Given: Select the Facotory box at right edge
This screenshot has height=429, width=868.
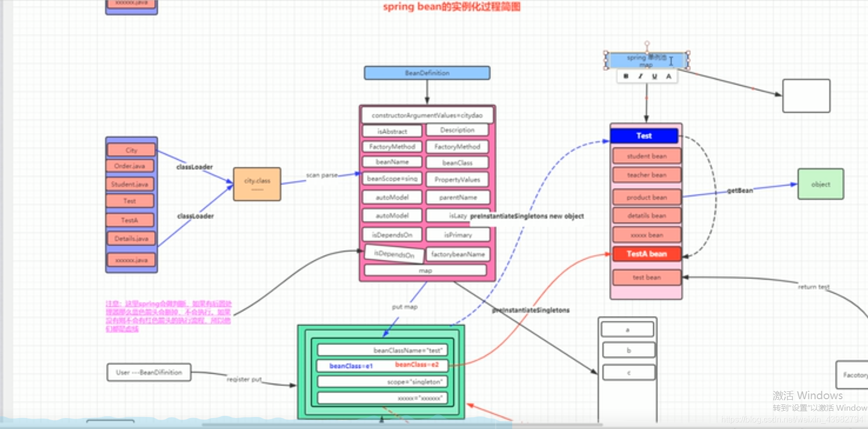Looking at the screenshot, I should [x=853, y=375].
